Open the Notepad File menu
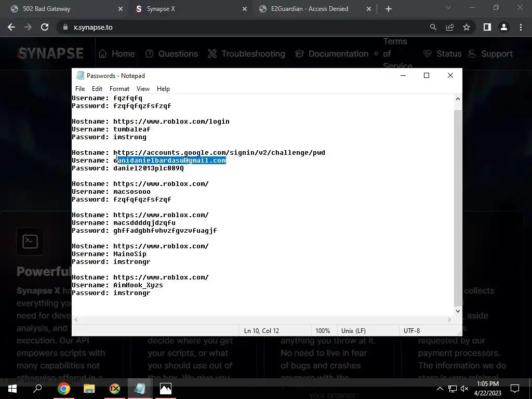532x399 pixels. 80,88
